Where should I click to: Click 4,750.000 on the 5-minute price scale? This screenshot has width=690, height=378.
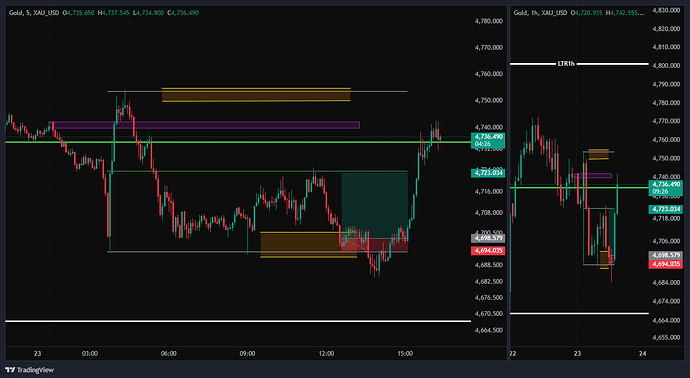488,100
